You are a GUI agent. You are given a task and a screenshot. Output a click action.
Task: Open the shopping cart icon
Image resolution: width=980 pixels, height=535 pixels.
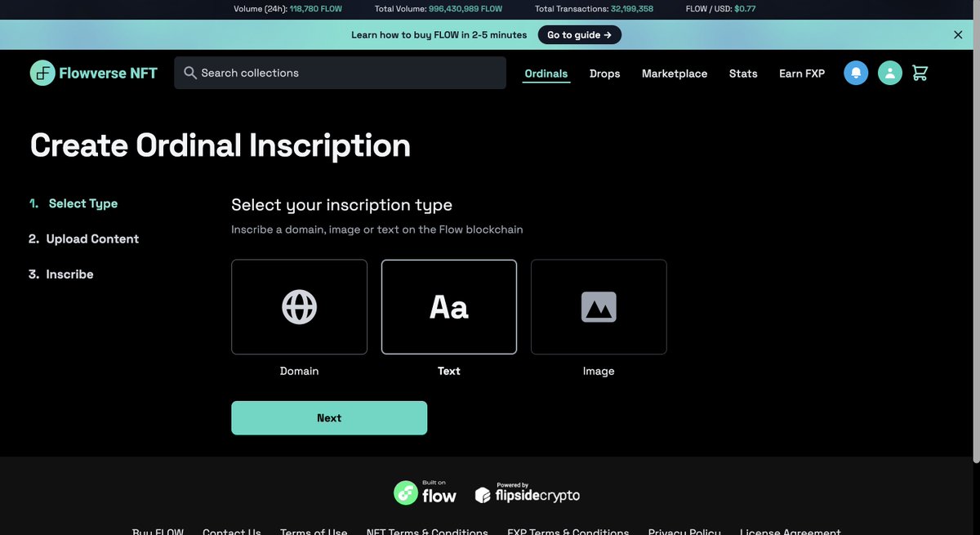(919, 72)
